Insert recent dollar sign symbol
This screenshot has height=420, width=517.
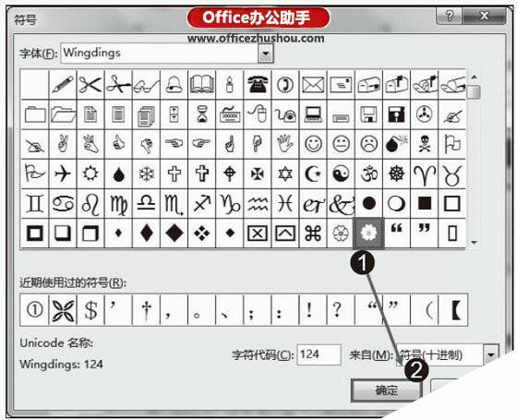point(90,309)
